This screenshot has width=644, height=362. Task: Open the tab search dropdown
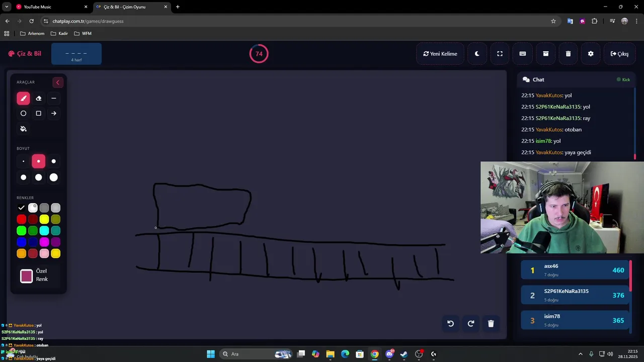(7, 7)
